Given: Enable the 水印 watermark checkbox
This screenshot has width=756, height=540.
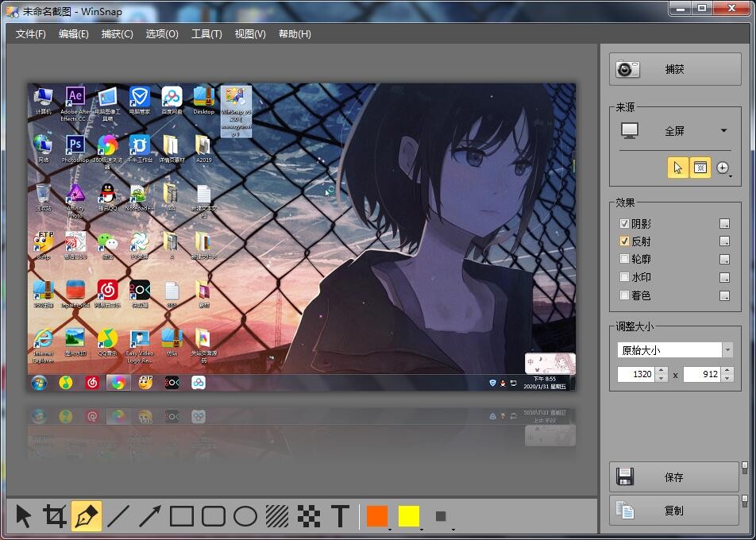Looking at the screenshot, I should (x=624, y=278).
